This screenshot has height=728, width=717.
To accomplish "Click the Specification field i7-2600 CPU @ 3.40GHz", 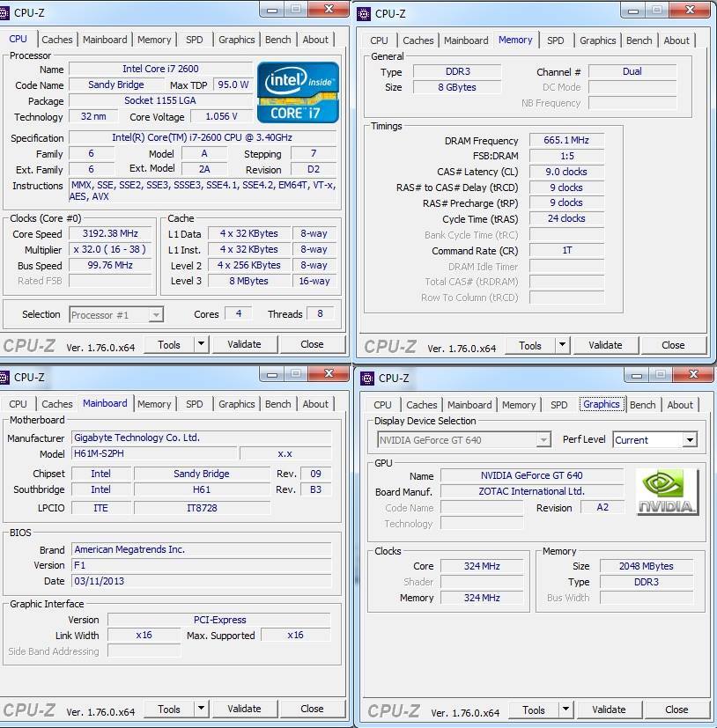I will tap(202, 137).
